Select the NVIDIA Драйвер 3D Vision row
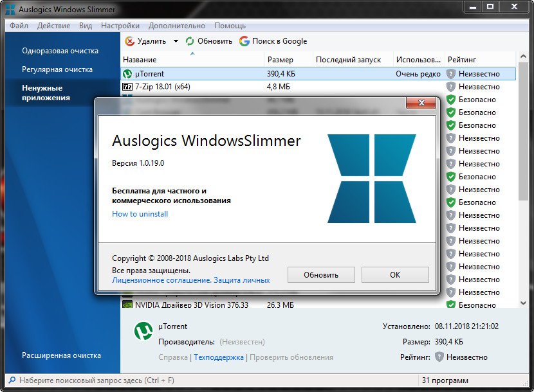The width and height of the screenshot is (534, 392). [x=318, y=305]
